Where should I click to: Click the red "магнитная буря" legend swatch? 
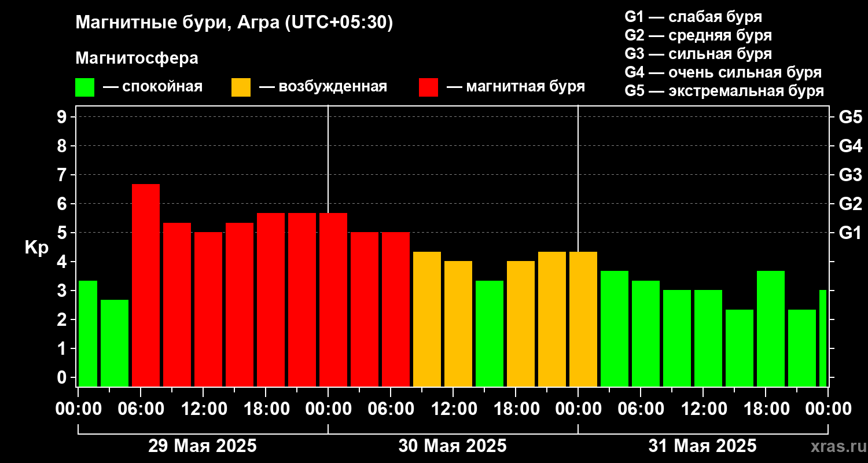pyautogui.click(x=428, y=87)
